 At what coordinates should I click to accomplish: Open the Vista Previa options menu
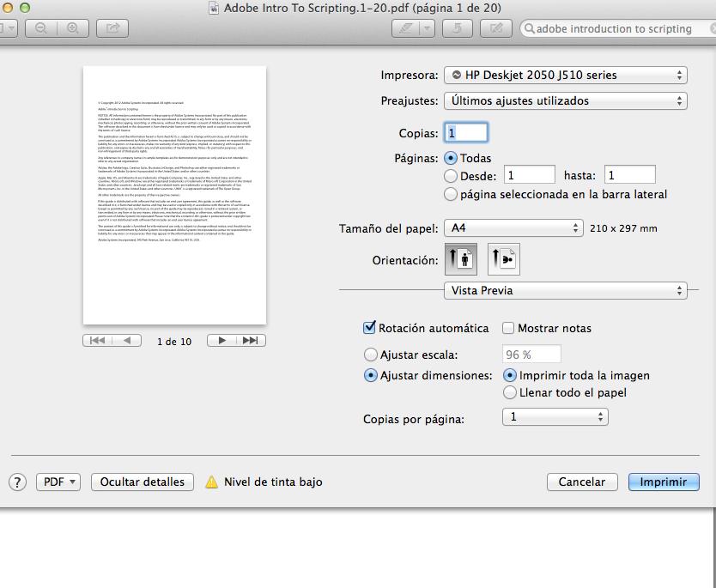click(566, 290)
